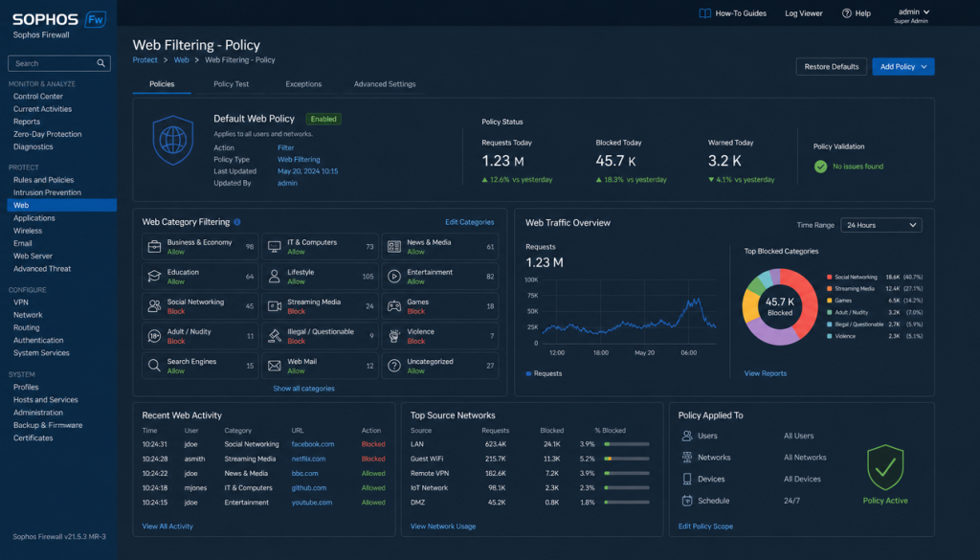This screenshot has width=980, height=560.
Task: Click the No issues found validation text
Action: [x=857, y=167]
